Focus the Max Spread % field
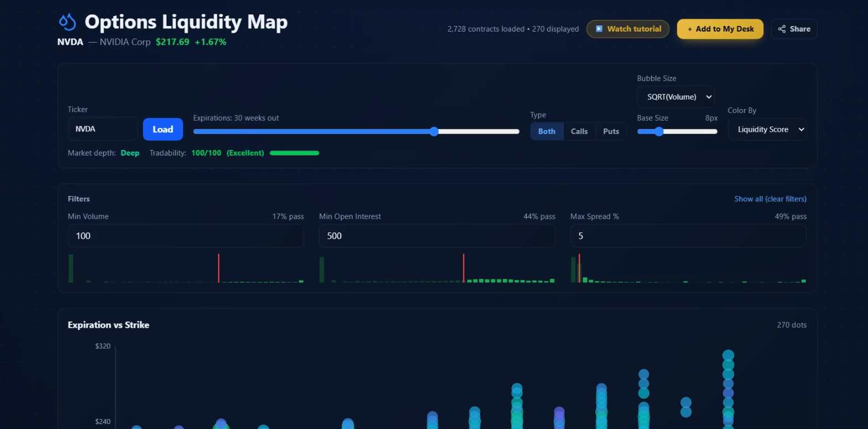Viewport: 868px width, 429px height. pos(688,236)
